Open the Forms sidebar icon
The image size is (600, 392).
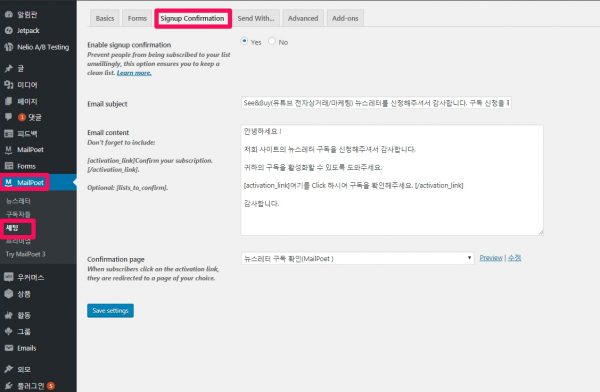(8, 166)
